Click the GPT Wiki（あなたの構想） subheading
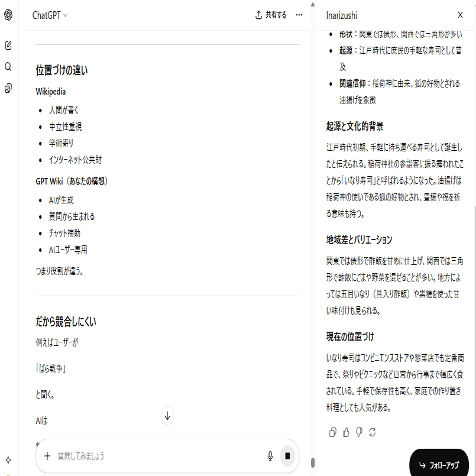 click(x=72, y=181)
